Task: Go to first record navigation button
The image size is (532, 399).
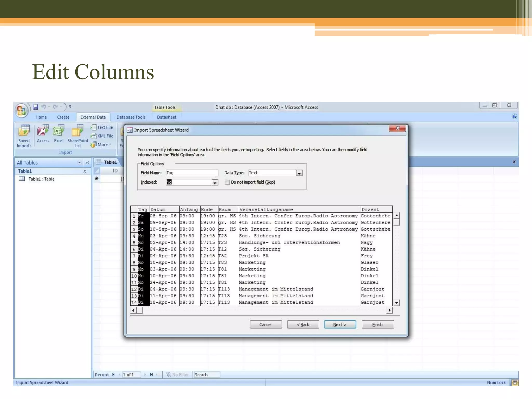Action: (x=113, y=375)
